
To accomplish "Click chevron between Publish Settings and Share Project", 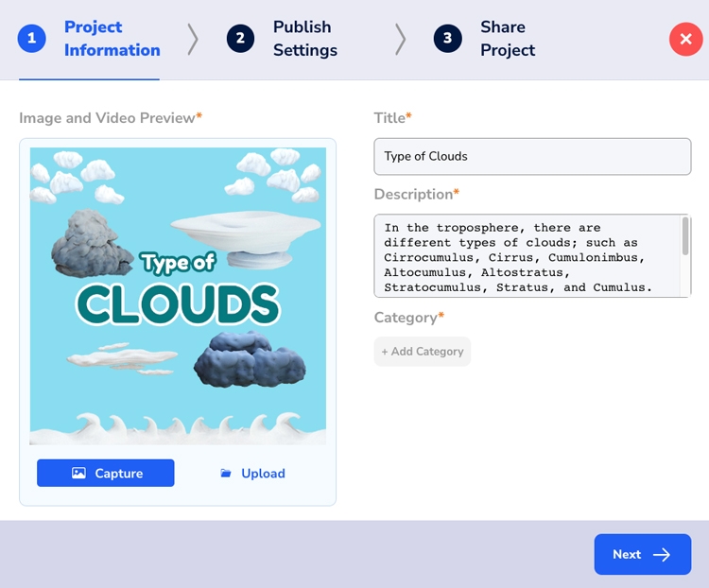I will [x=400, y=39].
